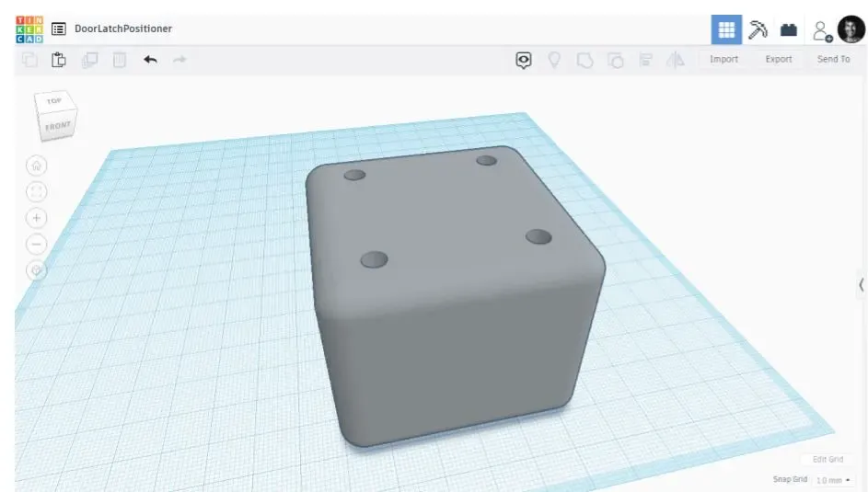This screenshot has width=868, height=492.
Task: Redo the last action
Action: [179, 59]
